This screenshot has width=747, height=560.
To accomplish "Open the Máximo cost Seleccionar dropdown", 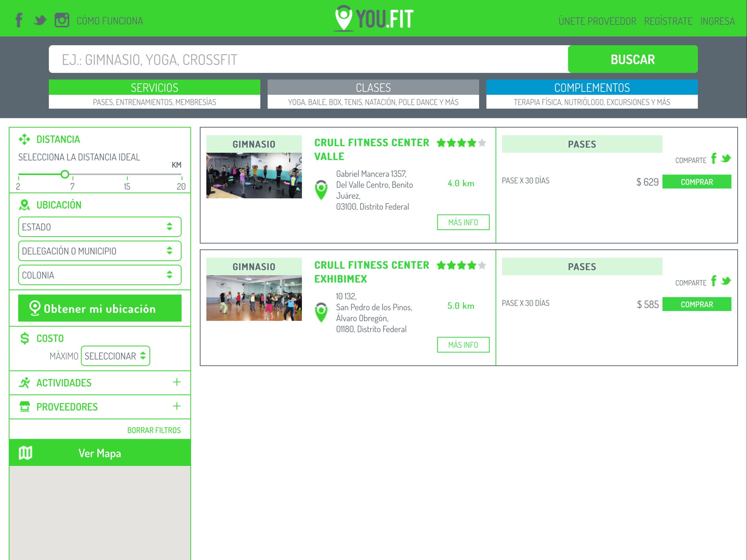I will pyautogui.click(x=115, y=356).
